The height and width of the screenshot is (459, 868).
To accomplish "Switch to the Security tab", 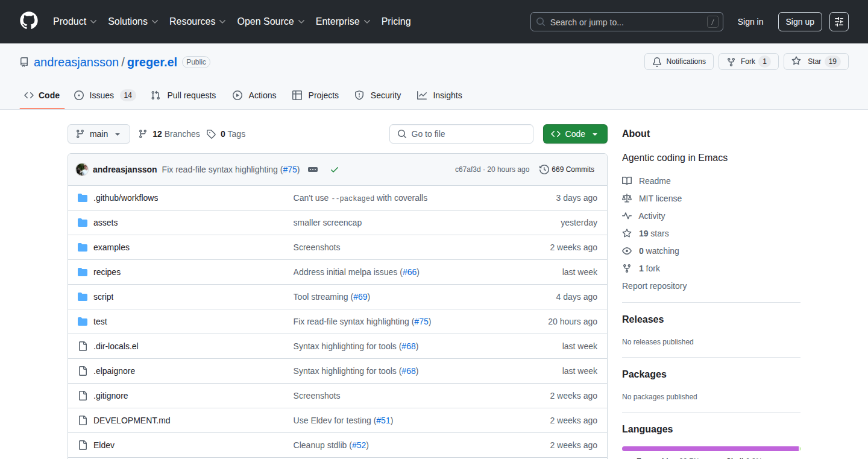I will 378,95.
